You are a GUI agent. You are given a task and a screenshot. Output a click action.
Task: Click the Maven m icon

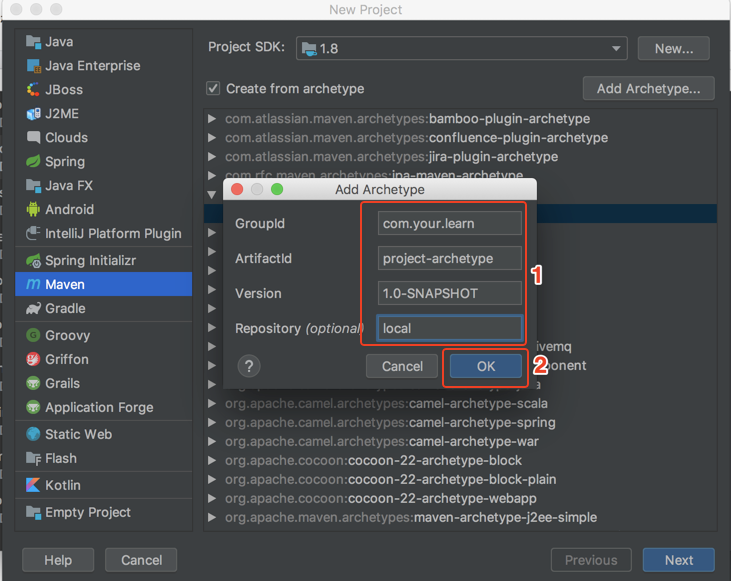[33, 284]
